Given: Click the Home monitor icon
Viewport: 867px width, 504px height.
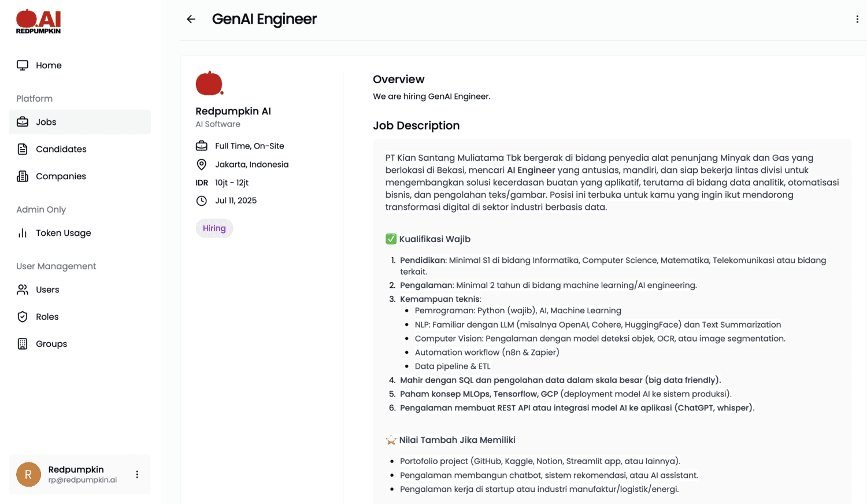Looking at the screenshot, I should (x=21, y=65).
